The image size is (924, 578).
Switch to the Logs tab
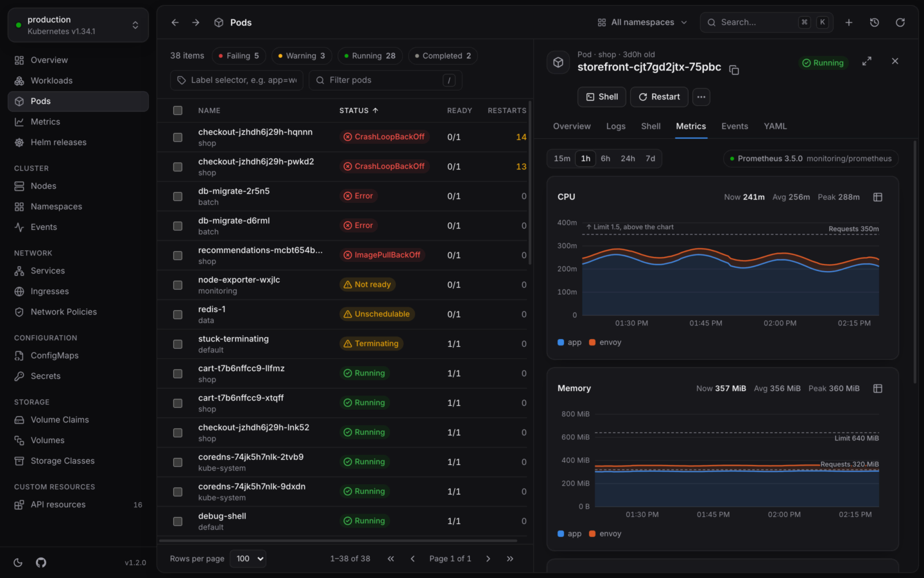pyautogui.click(x=616, y=127)
